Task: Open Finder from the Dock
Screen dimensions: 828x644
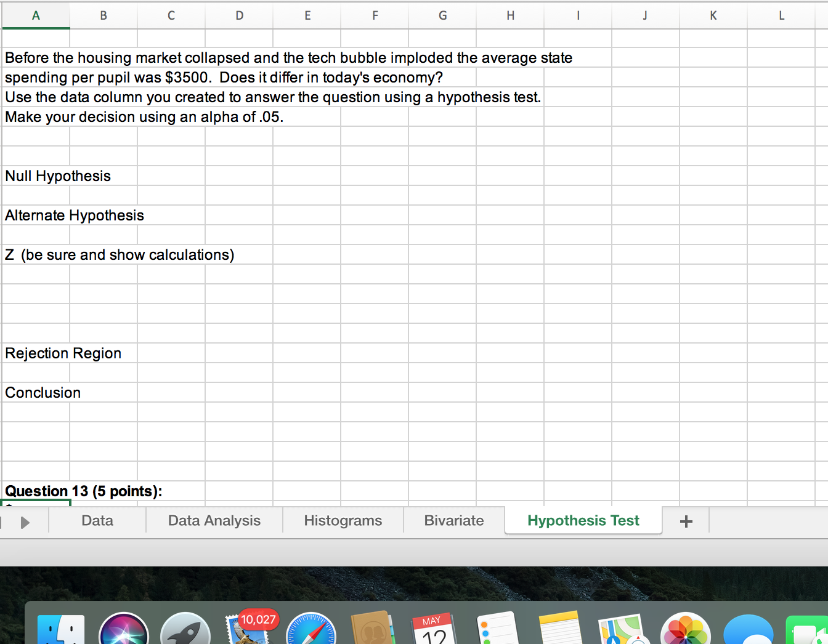Action: [x=61, y=630]
